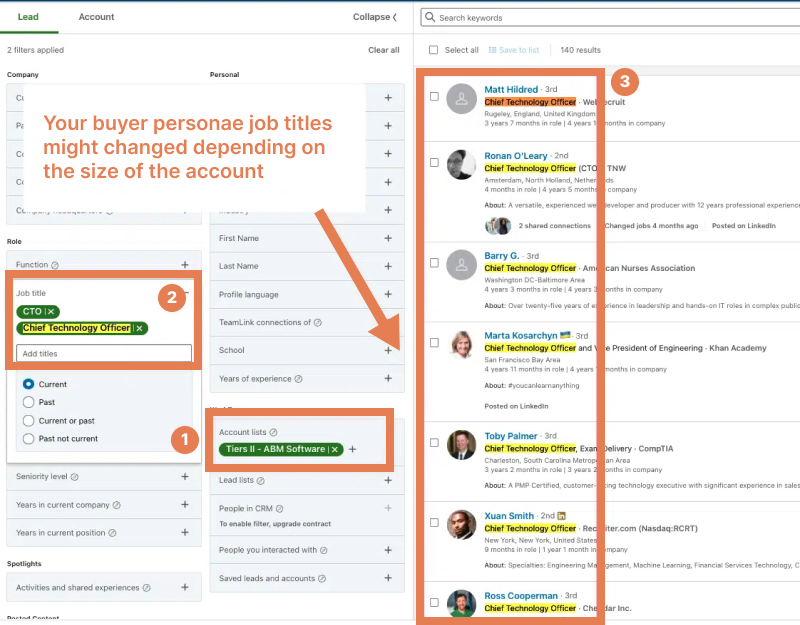Click Marta Kosarchyn's profile photo
The image size is (800, 625).
[x=461, y=344]
